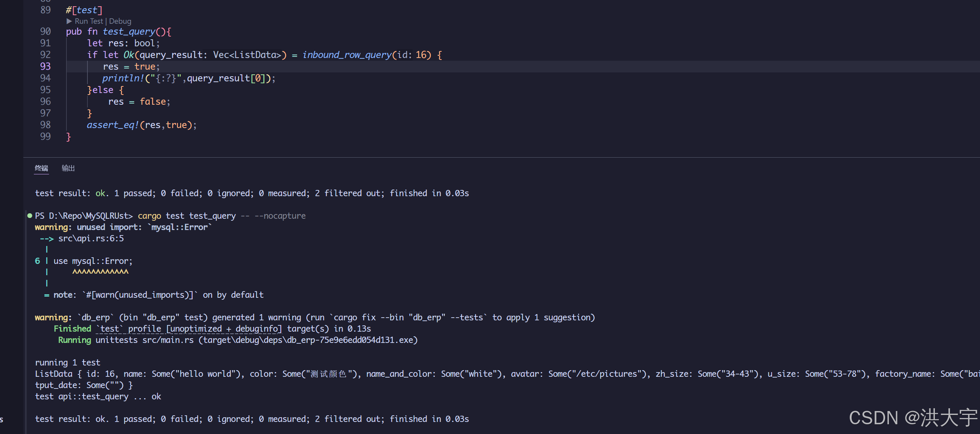Click the Debug code lens link

point(120,21)
